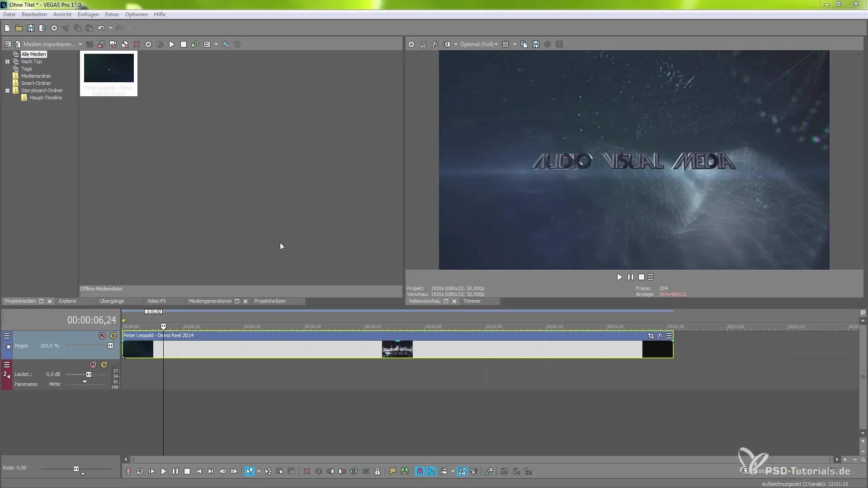Toggle loop playback icon
The height and width of the screenshot is (488, 868).
[x=140, y=471]
